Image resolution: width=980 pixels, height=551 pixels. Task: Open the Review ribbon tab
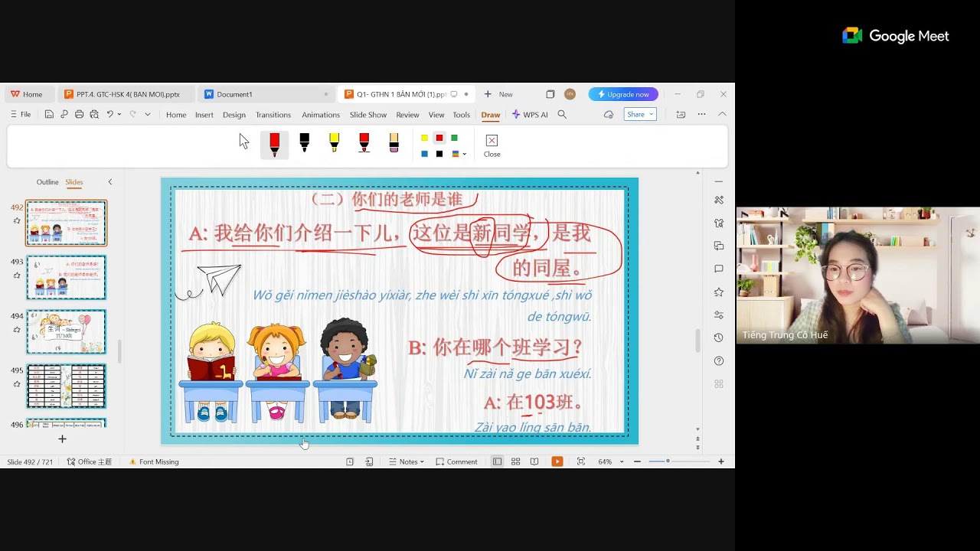point(407,115)
